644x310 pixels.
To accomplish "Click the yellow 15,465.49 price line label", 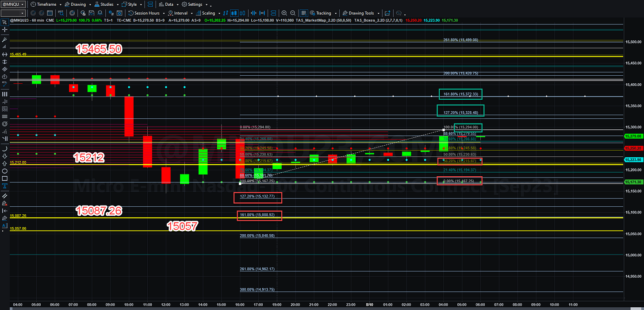I will (x=18, y=54).
